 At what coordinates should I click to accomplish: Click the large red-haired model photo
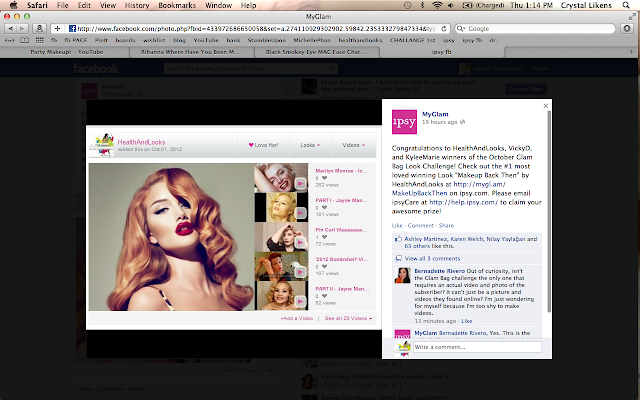click(171, 237)
